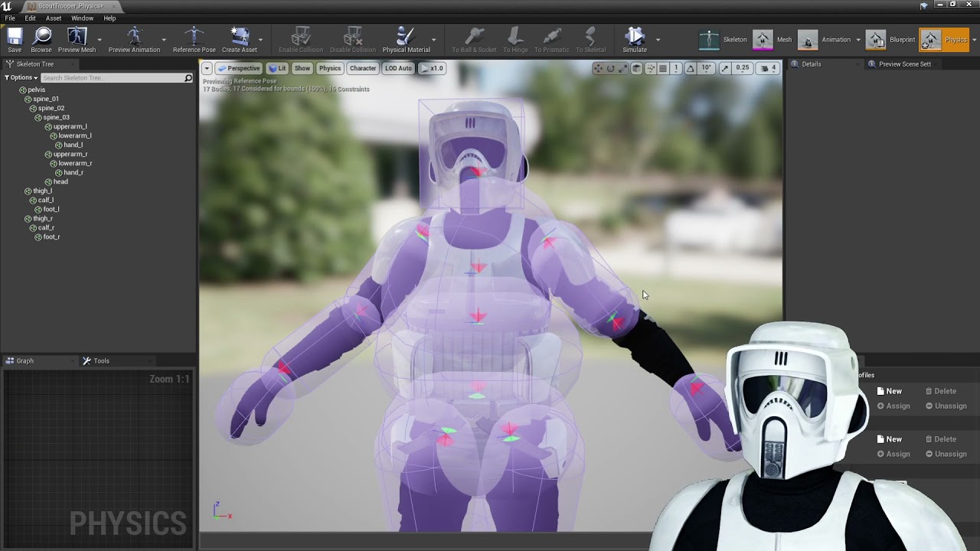
Task: Convert constraint To Prismatic
Action: click(x=551, y=40)
